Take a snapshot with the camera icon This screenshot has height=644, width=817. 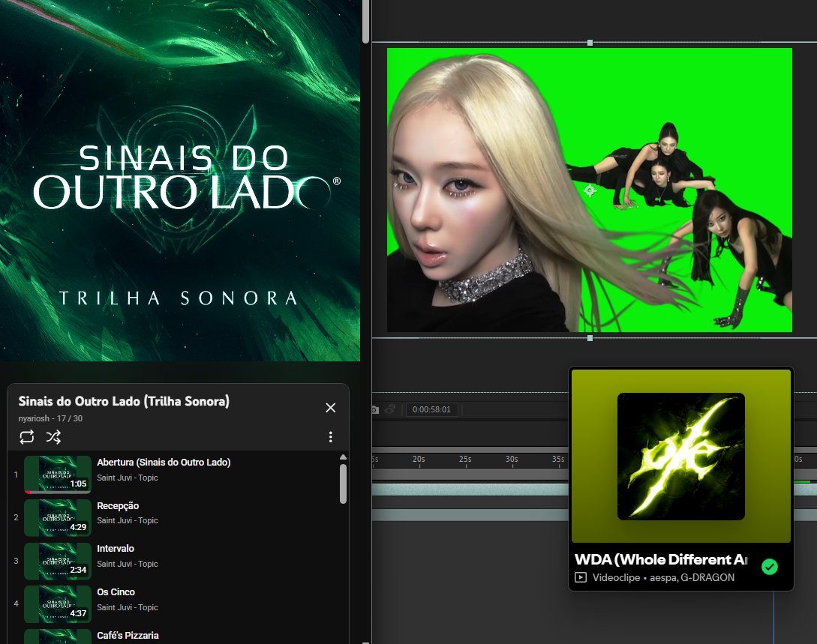pos(374,410)
